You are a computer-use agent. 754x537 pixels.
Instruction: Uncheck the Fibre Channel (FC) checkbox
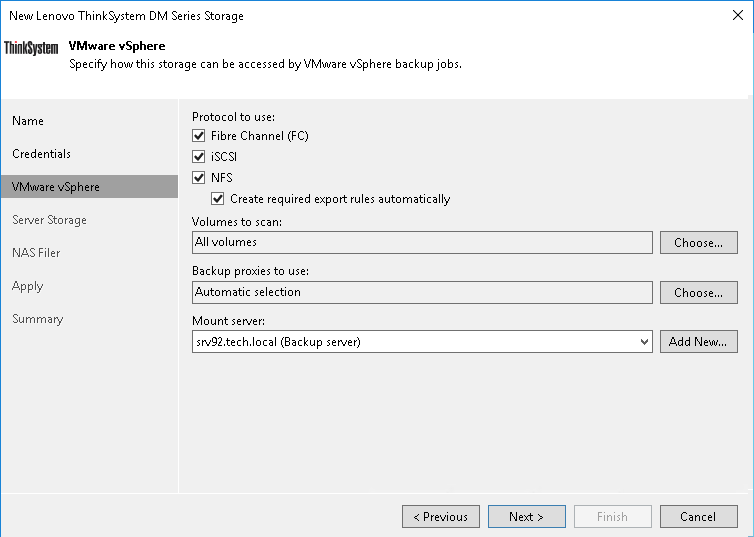(x=199, y=136)
